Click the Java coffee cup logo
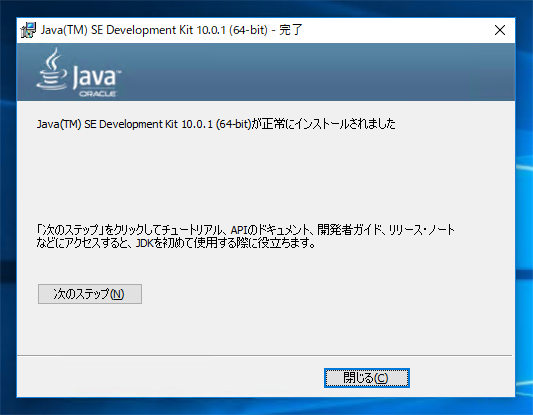Viewport: 533px width, 415px height. 52,70
